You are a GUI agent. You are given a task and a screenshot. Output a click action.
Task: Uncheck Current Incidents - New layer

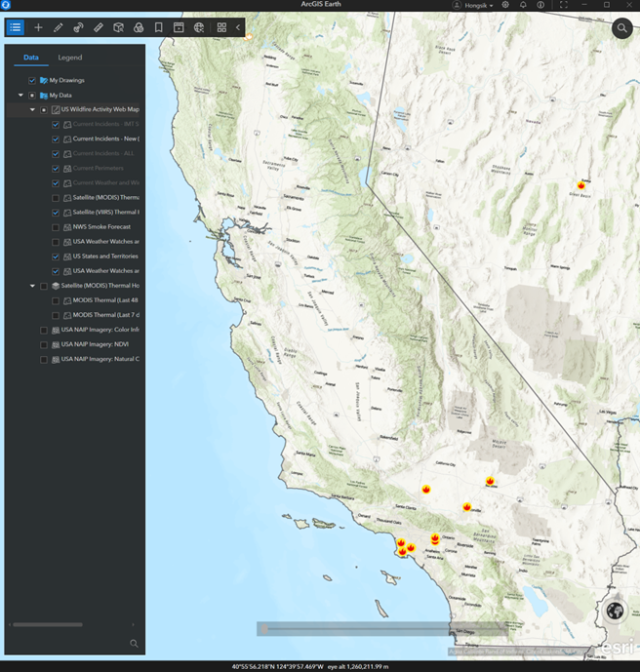56,139
